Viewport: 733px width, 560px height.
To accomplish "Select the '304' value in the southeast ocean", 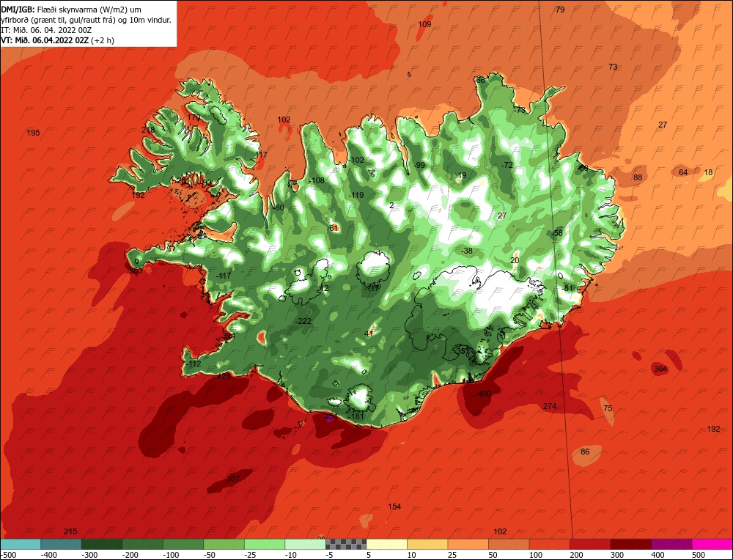I will tap(660, 369).
